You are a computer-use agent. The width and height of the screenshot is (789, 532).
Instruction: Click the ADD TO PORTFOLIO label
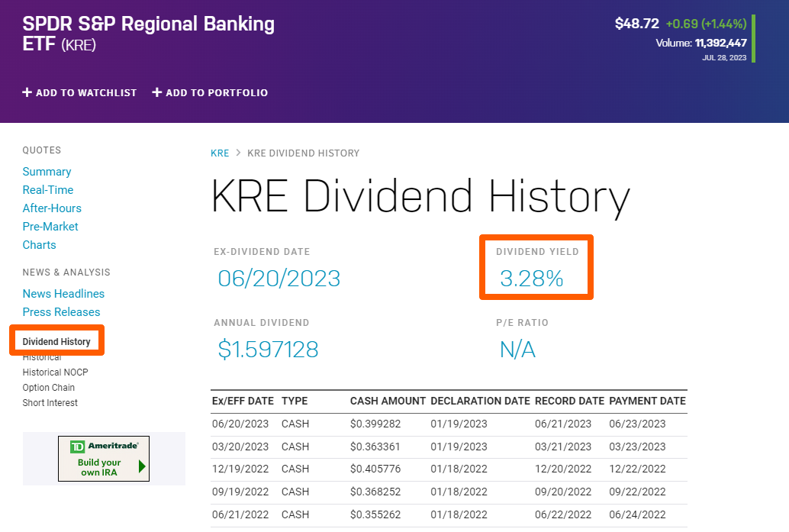(x=217, y=92)
